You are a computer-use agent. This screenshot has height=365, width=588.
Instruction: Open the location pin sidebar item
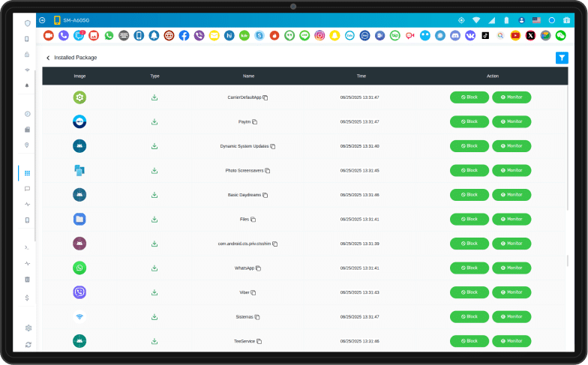click(27, 145)
